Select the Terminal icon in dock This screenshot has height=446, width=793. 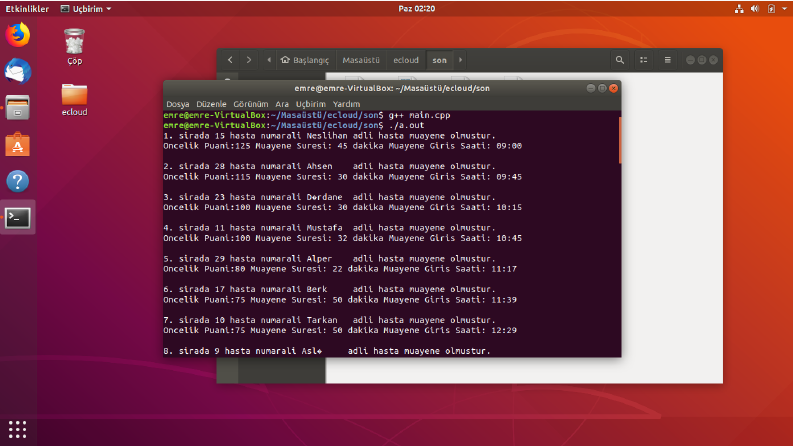coord(18,218)
